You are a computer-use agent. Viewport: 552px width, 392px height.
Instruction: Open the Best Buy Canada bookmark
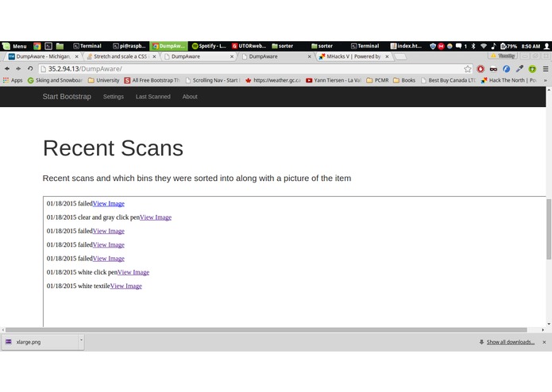coord(448,80)
